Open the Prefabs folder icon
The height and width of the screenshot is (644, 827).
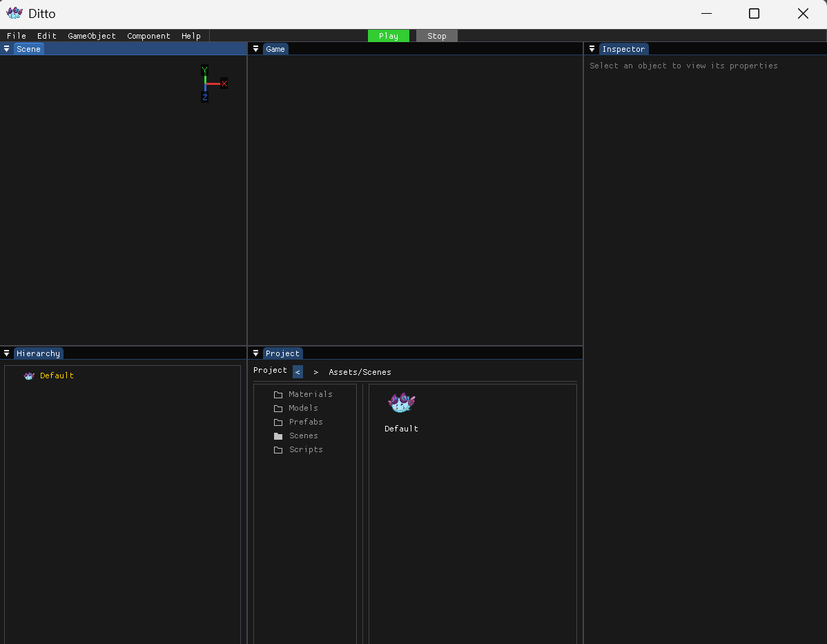pyautogui.click(x=278, y=422)
